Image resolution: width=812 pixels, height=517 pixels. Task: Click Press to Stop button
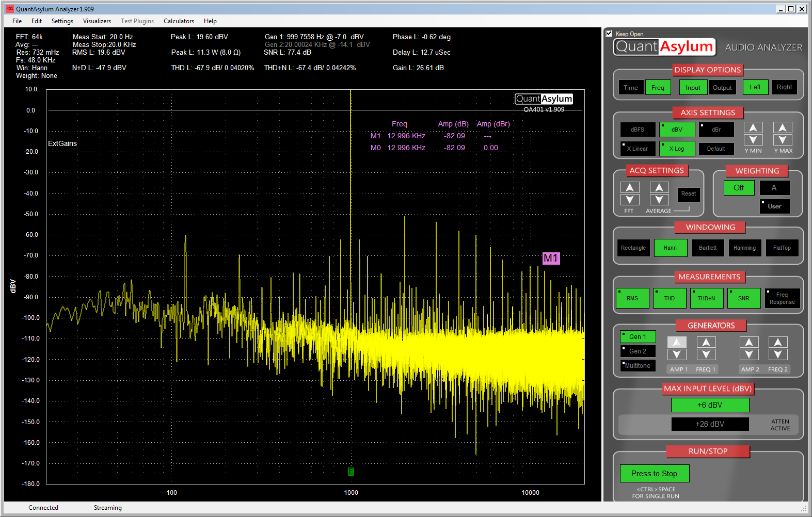[x=655, y=474]
